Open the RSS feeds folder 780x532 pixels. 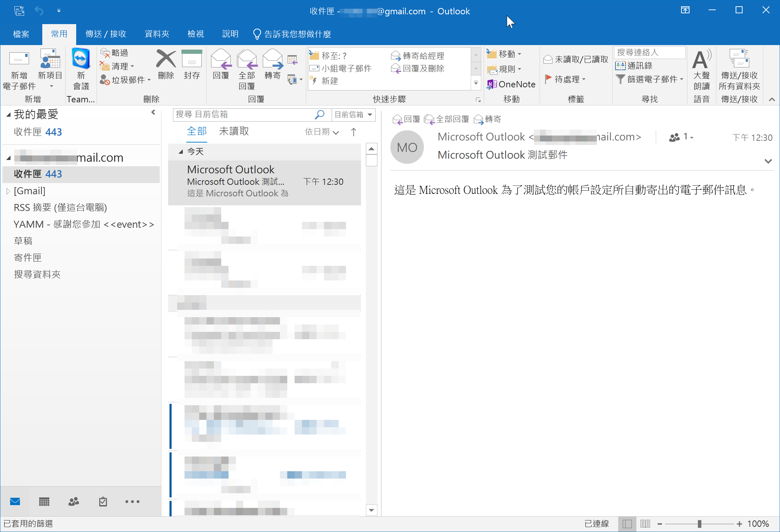(60, 207)
